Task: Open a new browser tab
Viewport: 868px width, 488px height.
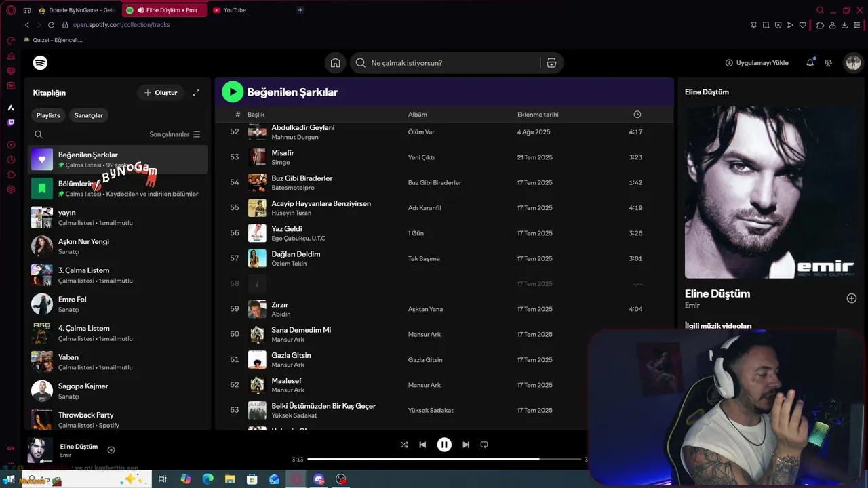Action: (300, 10)
